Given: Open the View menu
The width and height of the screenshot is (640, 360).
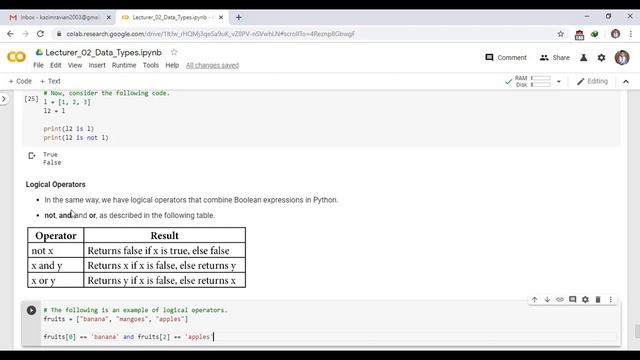Looking at the screenshot, I should (x=75, y=65).
